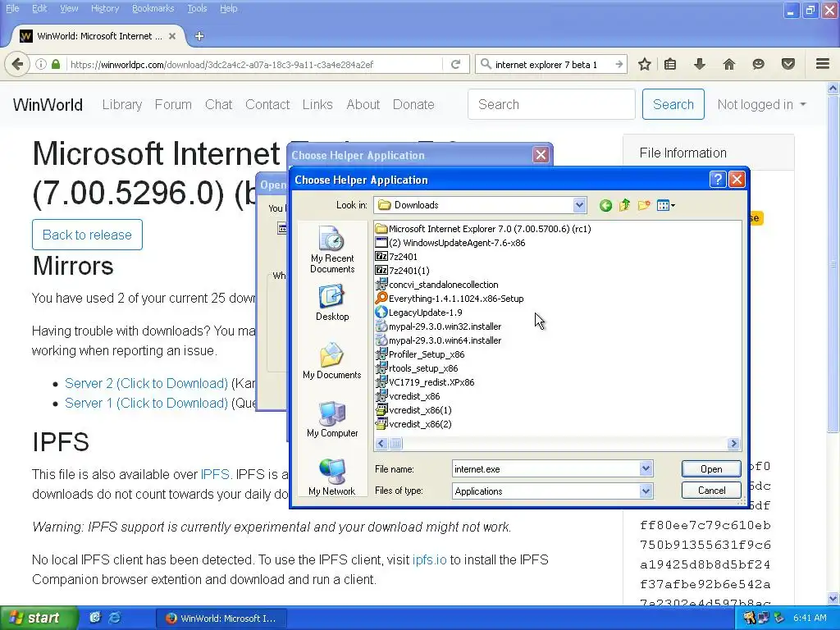The width and height of the screenshot is (840, 630).
Task: Click Server 1 download link
Action: 146,403
